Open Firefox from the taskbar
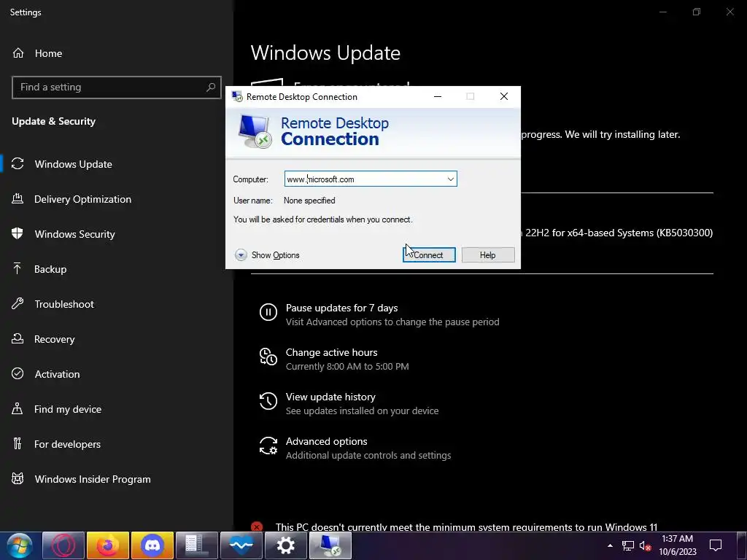The width and height of the screenshot is (747, 560). pos(108,545)
